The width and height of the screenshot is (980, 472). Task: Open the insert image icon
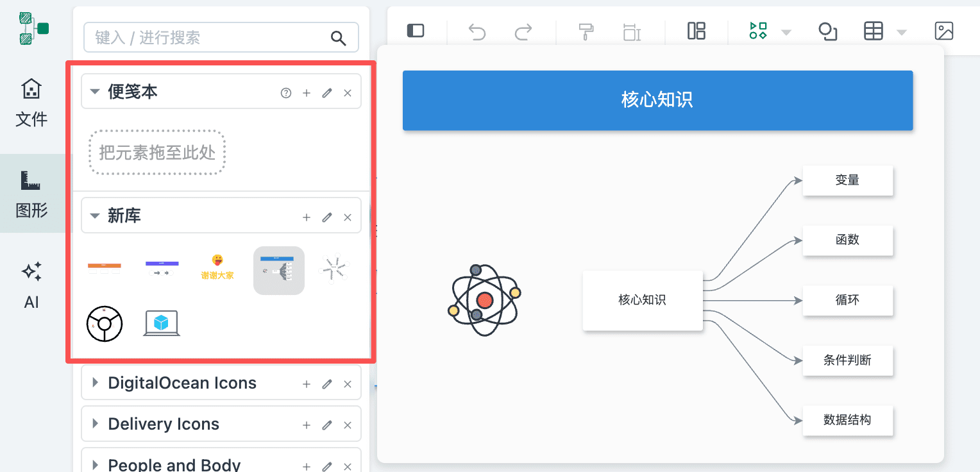(944, 31)
